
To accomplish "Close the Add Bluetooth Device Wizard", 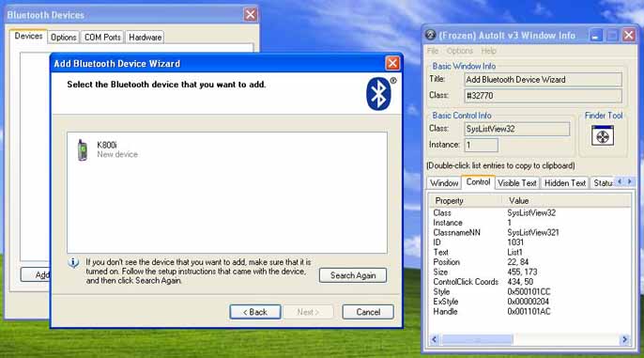I will (392, 63).
